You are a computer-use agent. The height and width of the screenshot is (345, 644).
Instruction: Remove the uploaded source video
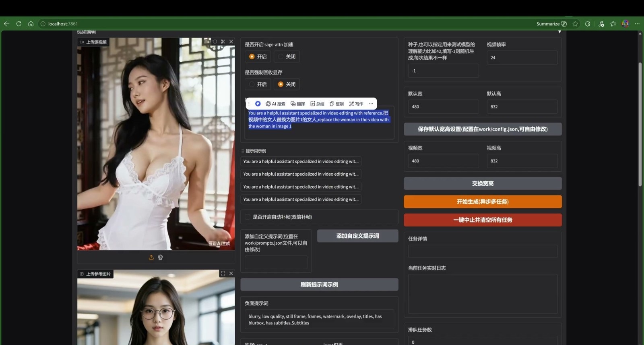(231, 42)
